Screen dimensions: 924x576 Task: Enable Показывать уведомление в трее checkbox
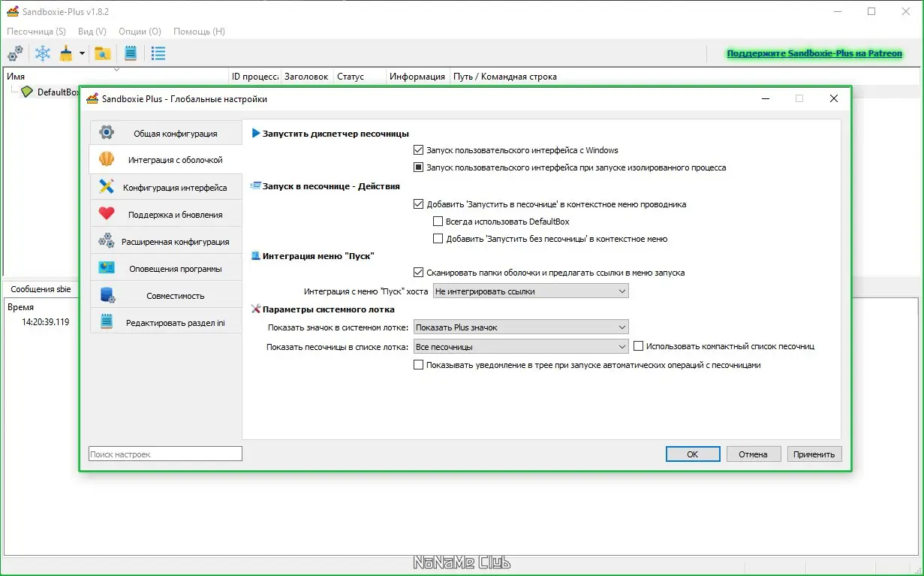click(419, 365)
